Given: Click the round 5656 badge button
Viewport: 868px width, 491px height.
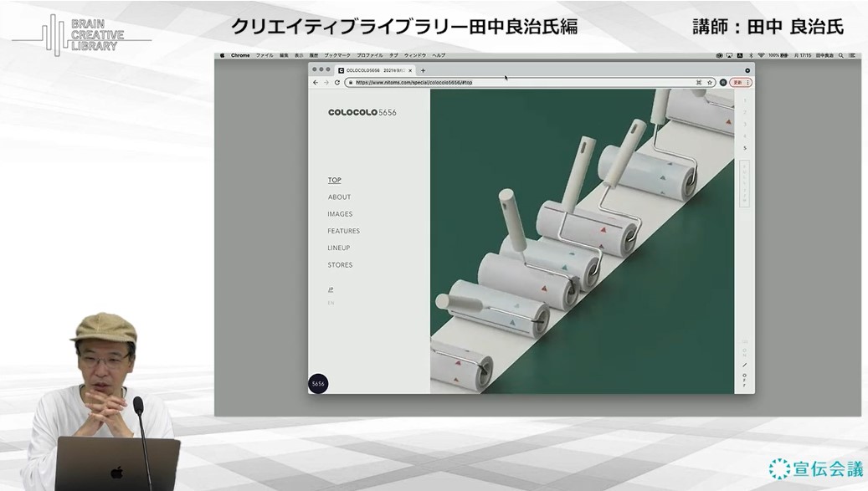Looking at the screenshot, I should 318,384.
